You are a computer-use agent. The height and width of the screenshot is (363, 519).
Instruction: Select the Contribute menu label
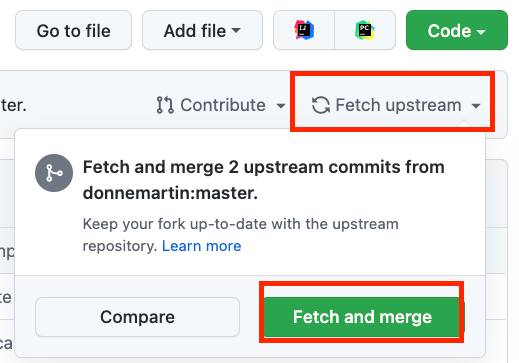[x=223, y=105]
